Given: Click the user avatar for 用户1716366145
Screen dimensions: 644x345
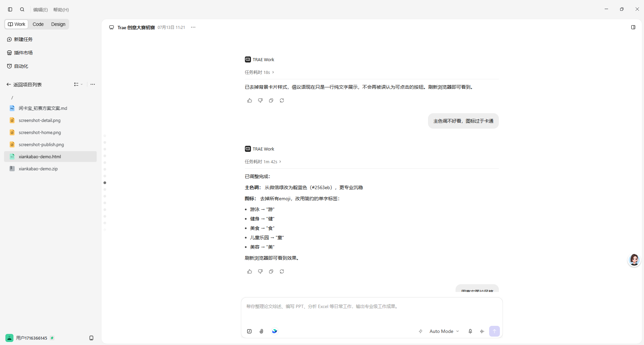Looking at the screenshot, I should click(x=9, y=338).
